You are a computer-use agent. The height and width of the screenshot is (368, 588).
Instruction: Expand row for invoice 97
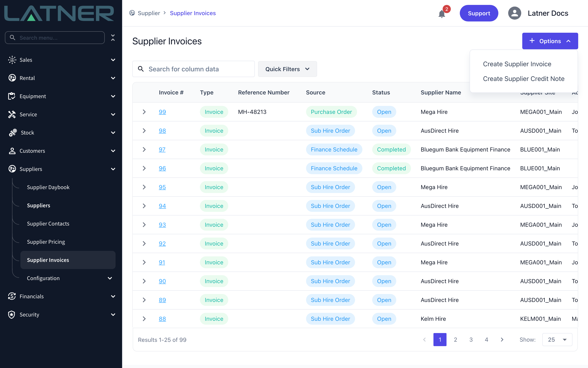144,149
